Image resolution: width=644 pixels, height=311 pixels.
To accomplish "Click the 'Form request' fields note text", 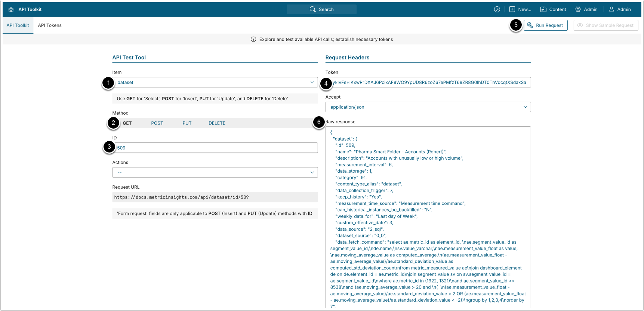I will 215,213.
